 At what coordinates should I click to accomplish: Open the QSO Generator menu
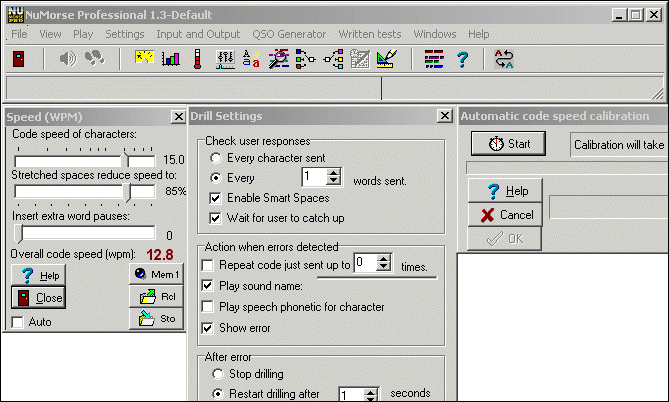(x=289, y=34)
